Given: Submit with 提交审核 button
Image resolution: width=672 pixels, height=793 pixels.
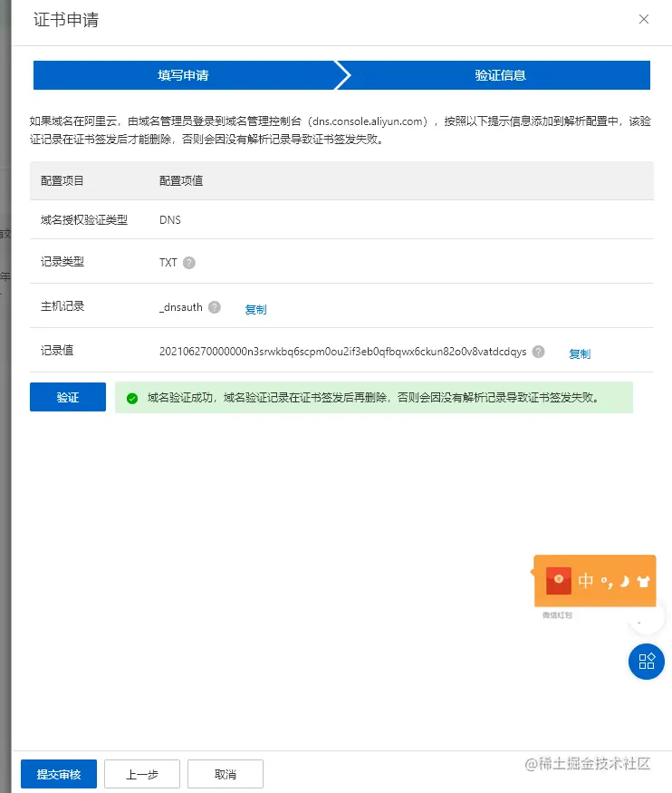Looking at the screenshot, I should click(x=59, y=774).
